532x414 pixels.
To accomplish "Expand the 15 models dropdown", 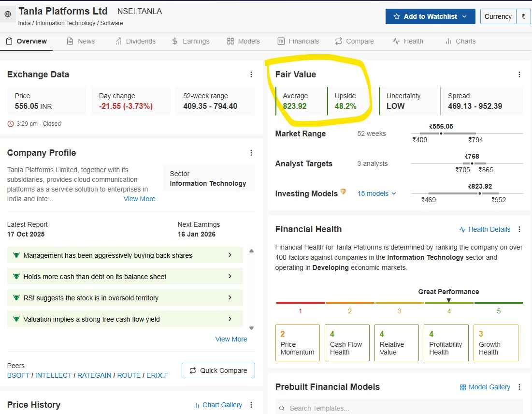I will (x=376, y=193).
